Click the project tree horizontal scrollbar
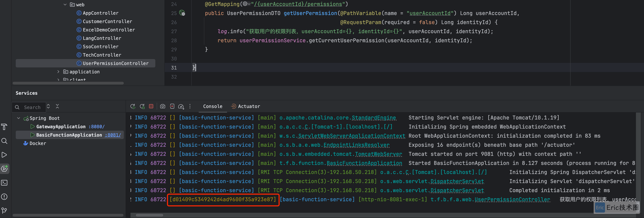 click(68, 83)
